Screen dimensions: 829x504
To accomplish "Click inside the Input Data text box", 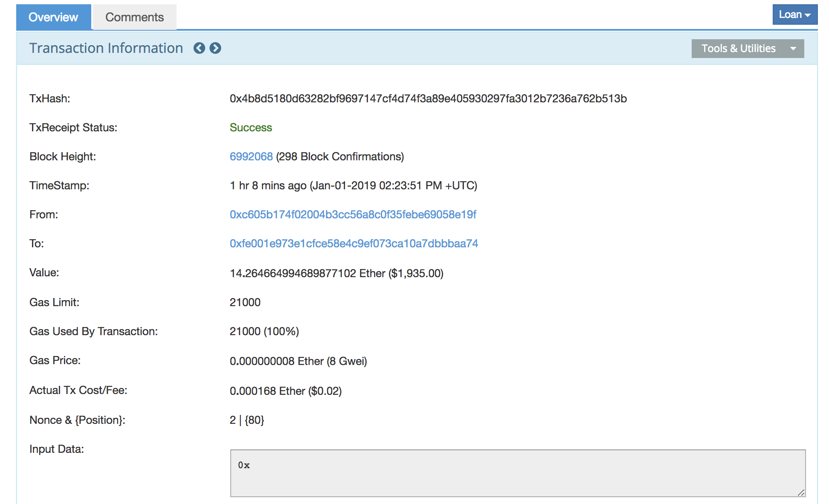I will [x=517, y=473].
